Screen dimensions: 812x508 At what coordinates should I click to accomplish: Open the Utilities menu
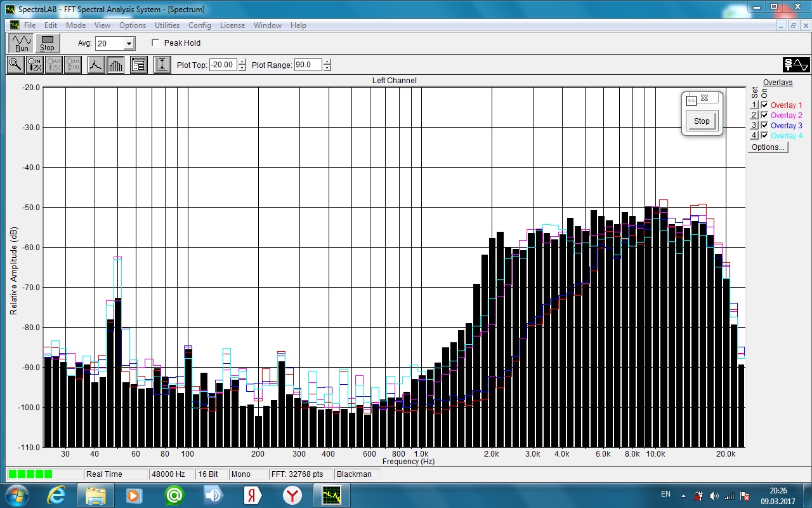click(x=167, y=25)
